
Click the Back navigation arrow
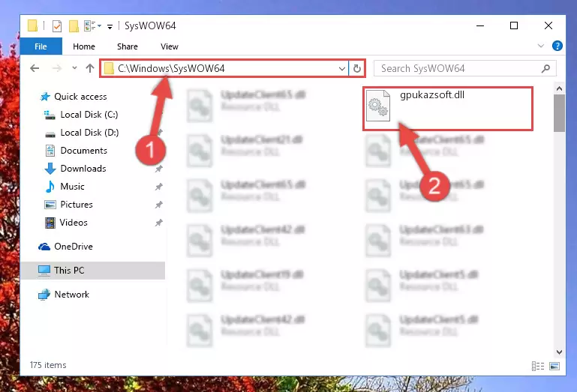(35, 68)
